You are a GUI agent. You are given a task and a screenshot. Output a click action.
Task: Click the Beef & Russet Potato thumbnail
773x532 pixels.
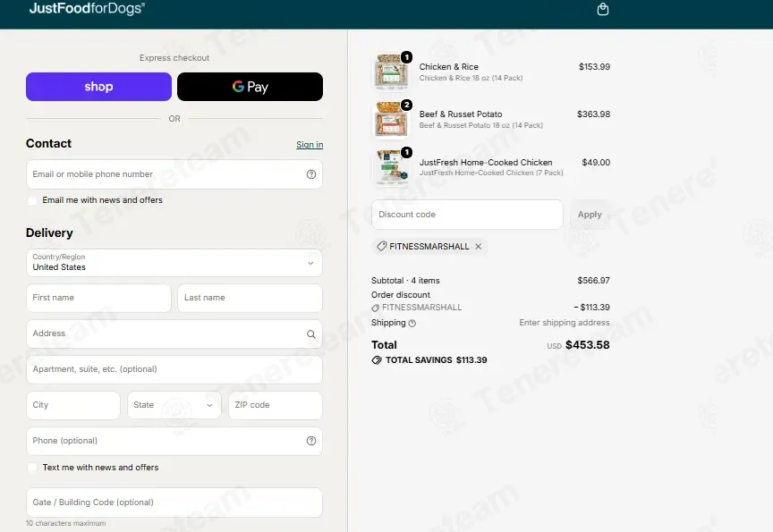[x=392, y=119]
